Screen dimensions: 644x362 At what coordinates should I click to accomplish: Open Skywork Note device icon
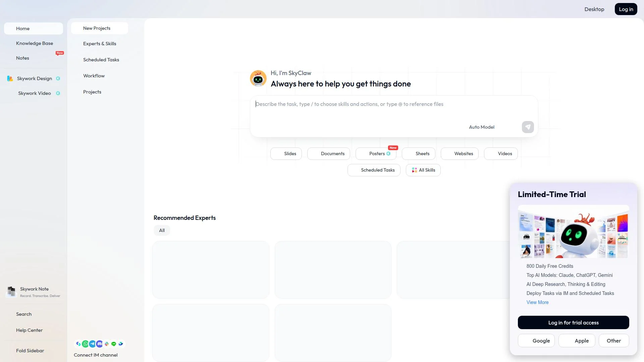click(11, 292)
